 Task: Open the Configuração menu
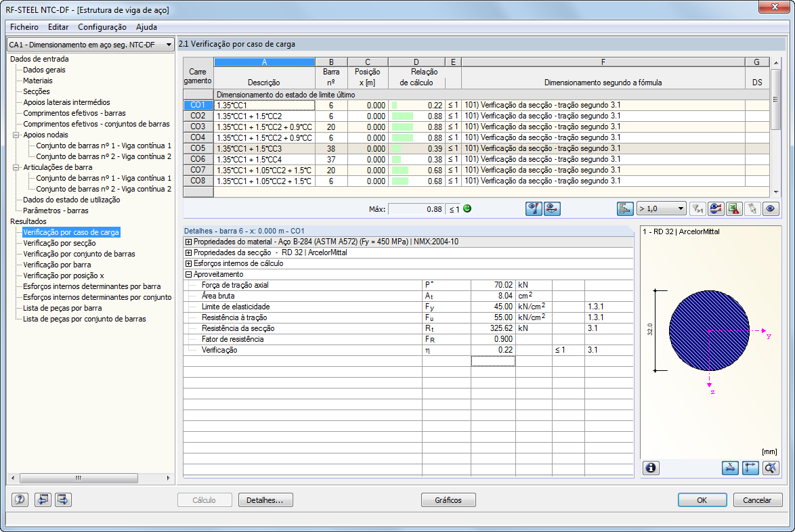click(102, 27)
